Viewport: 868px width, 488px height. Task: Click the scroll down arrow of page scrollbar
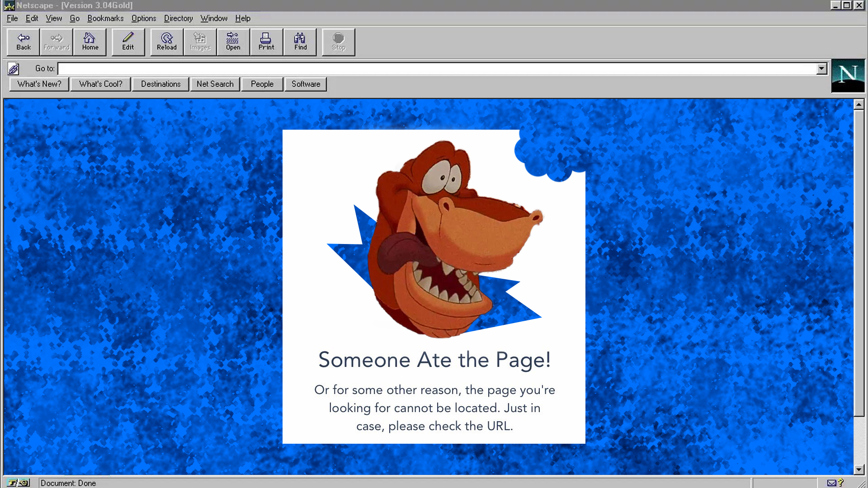click(x=859, y=469)
